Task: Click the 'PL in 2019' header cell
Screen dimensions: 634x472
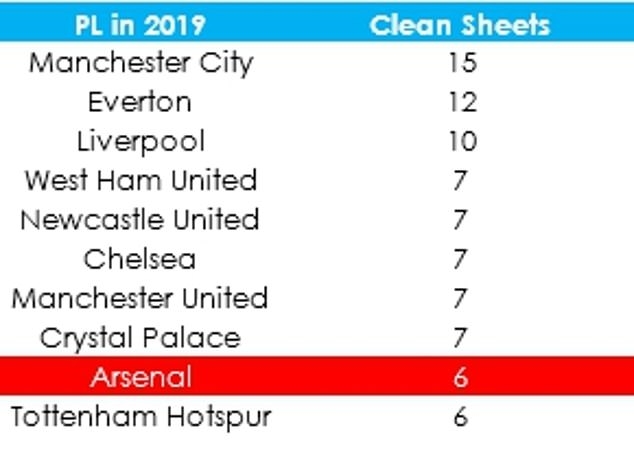Action: point(140,24)
